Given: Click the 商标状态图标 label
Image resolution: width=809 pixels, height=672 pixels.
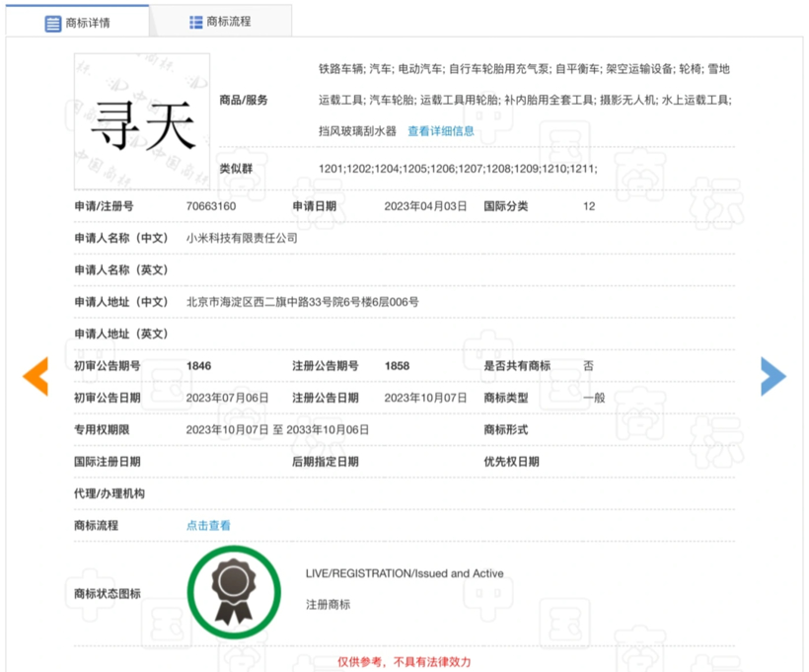Looking at the screenshot, I should point(108,593).
